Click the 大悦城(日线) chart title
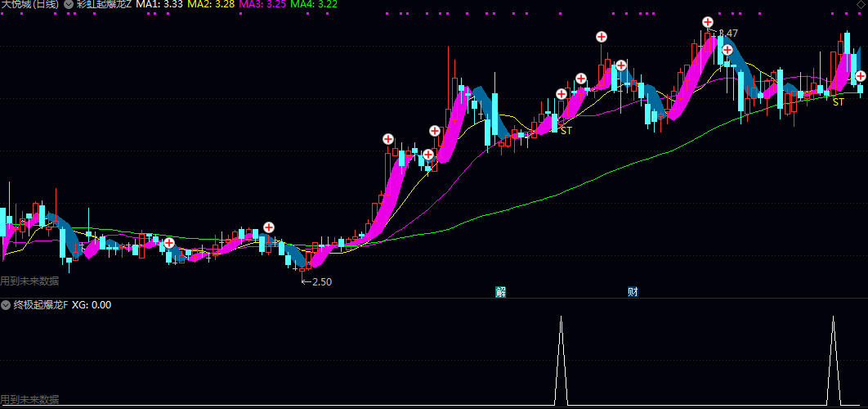 [x=31, y=4]
